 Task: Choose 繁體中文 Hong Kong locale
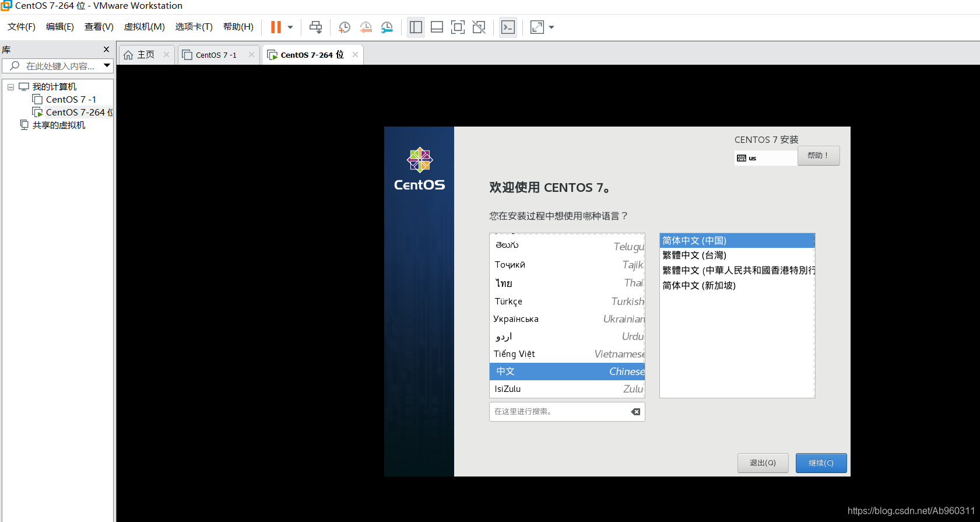[737, 271]
